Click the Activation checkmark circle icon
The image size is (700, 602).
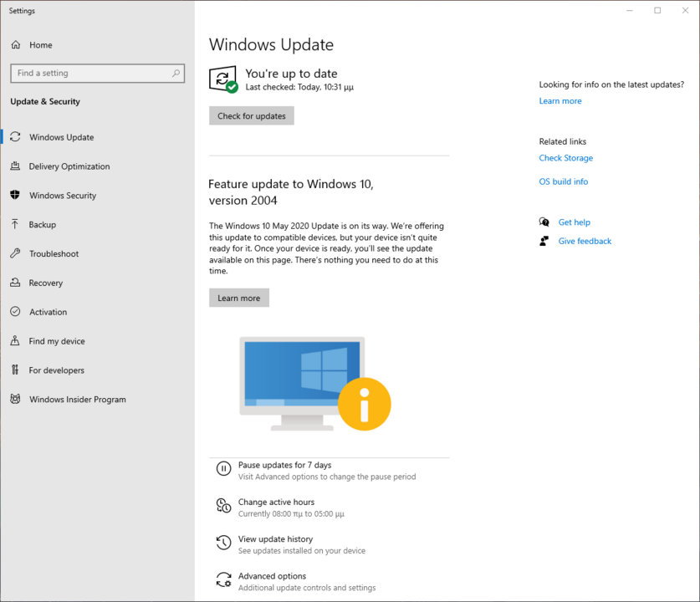pos(15,312)
